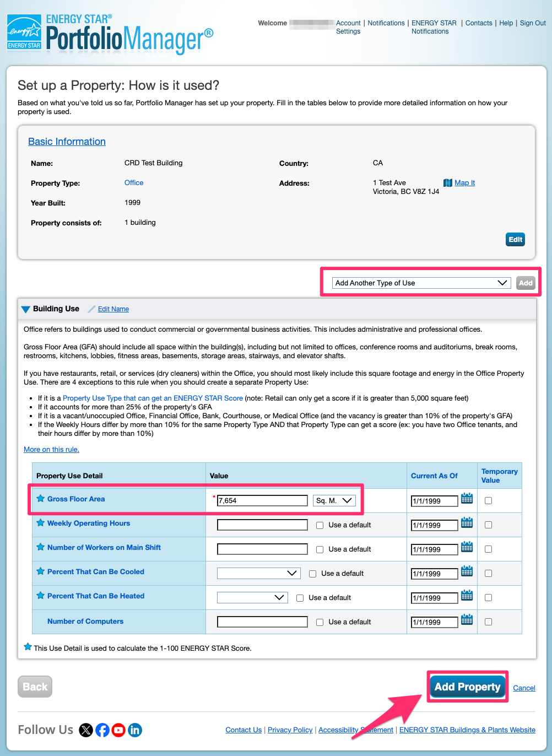Click the Cancel link

pyautogui.click(x=524, y=688)
